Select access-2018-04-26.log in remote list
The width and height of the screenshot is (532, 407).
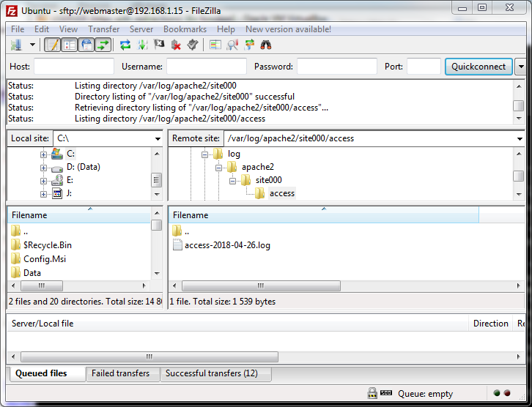(x=227, y=245)
